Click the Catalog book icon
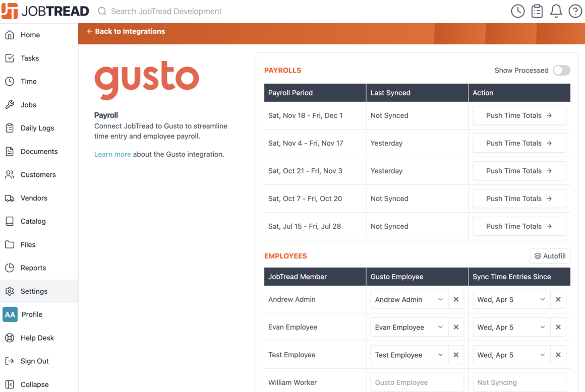 10,221
